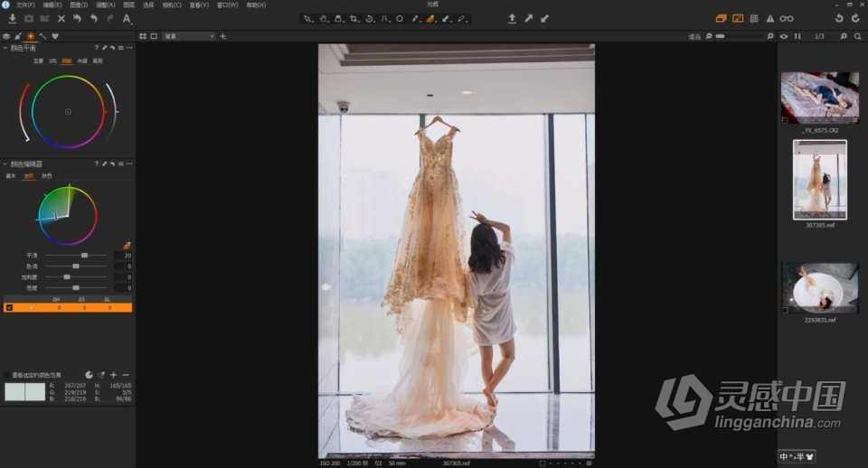Open the Adjustments (A) menu
Screen dimensions: 868x468
click(x=106, y=5)
